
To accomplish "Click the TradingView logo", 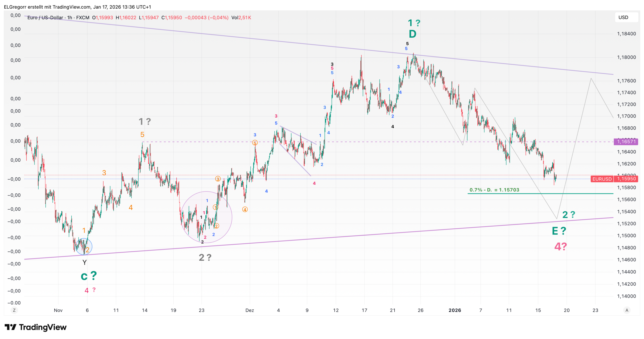I will (x=36, y=327).
